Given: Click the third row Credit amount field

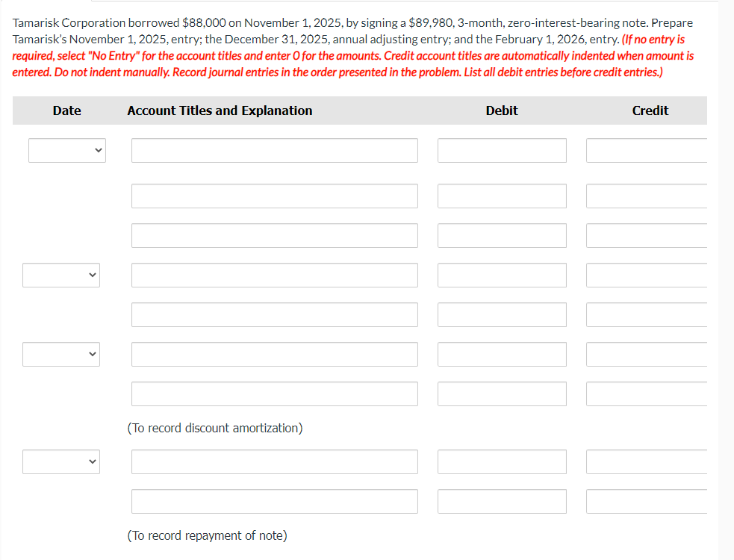Looking at the screenshot, I should click(647, 235).
